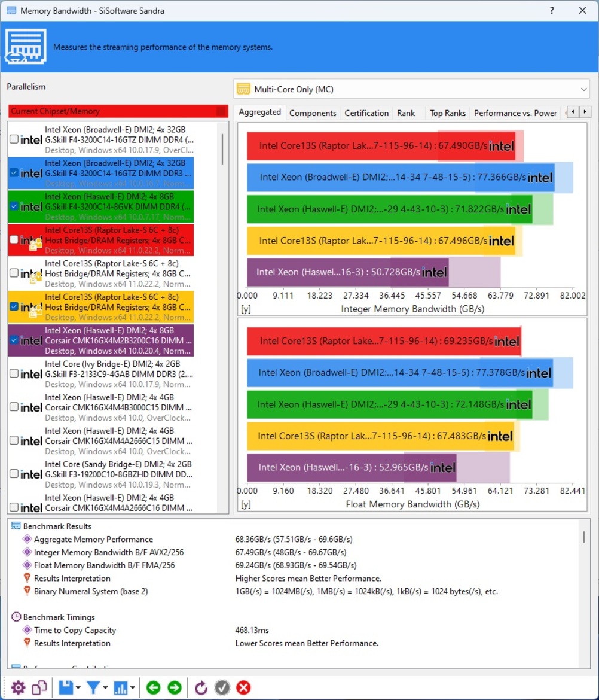
Task: Click the blue floppy disk save icon
Action: click(66, 687)
